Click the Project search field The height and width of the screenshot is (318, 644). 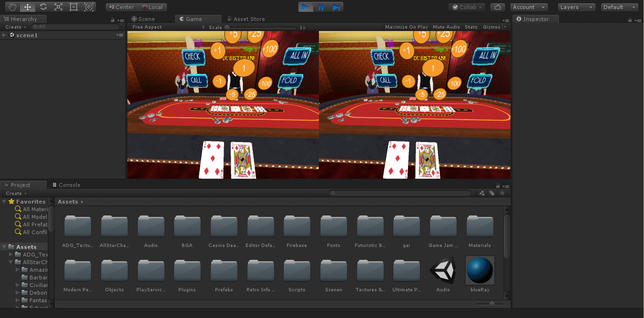click(x=400, y=193)
